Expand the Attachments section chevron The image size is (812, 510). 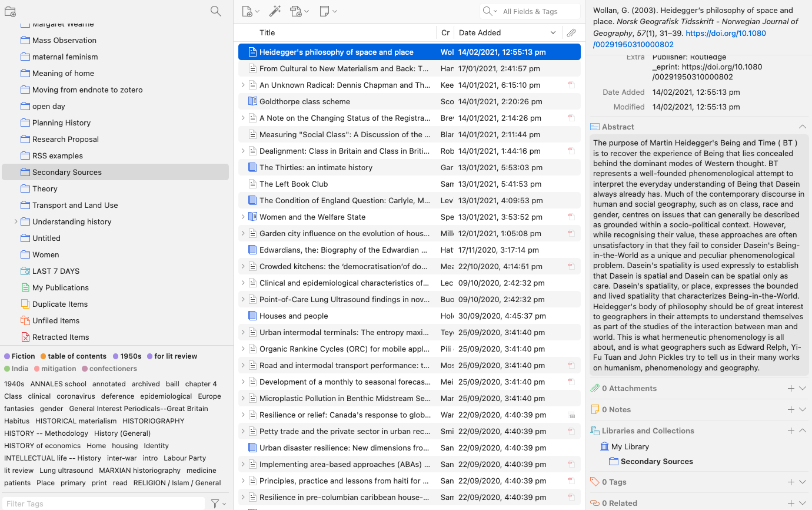tap(802, 388)
